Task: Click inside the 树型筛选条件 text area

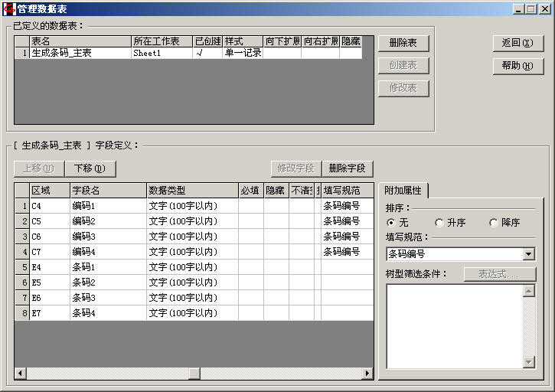Action: pyautogui.click(x=454, y=325)
